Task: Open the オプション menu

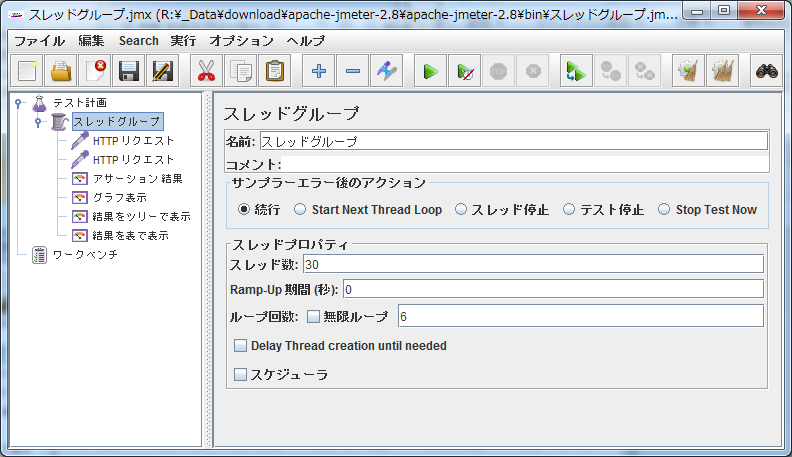Action: click(x=241, y=41)
